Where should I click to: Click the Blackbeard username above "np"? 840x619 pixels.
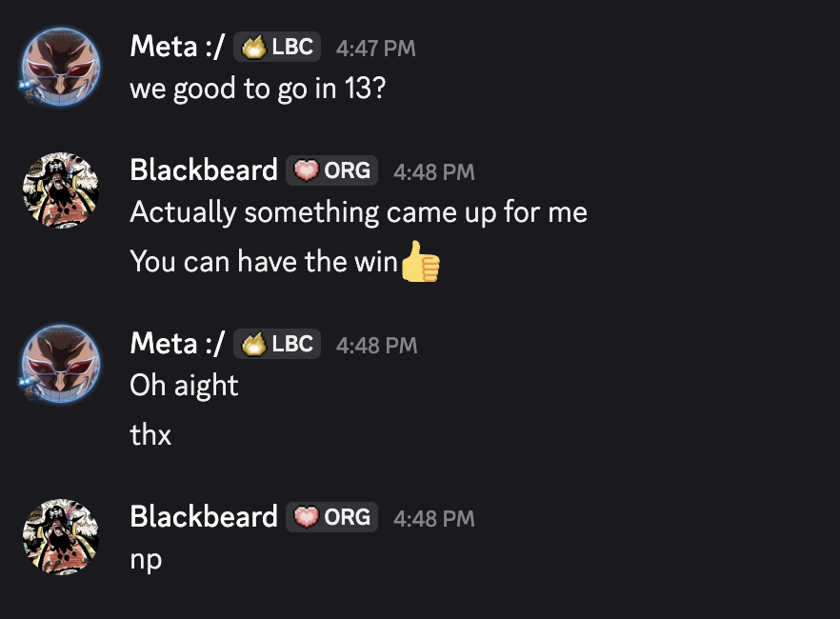click(203, 517)
